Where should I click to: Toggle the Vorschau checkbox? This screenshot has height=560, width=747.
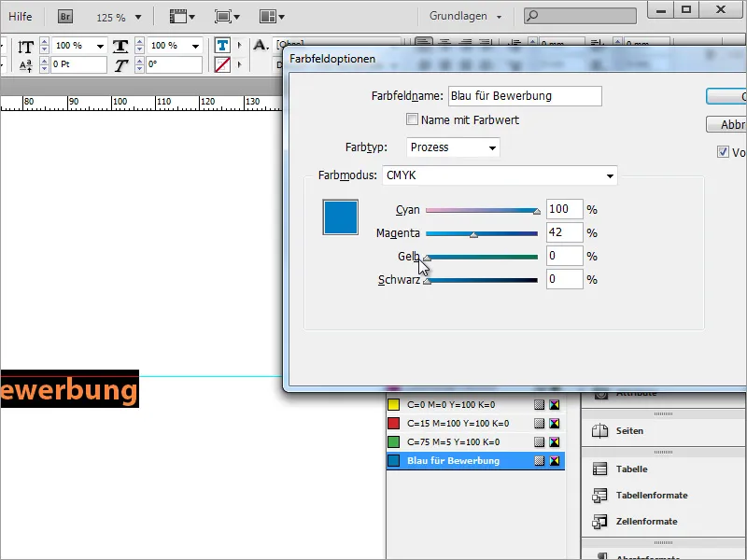723,152
